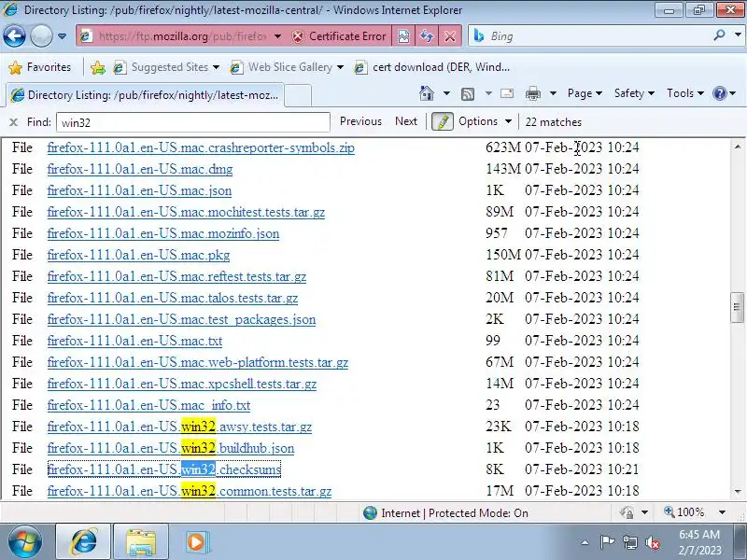Add to Favorites bar star icon
The image size is (747, 560).
click(98, 67)
